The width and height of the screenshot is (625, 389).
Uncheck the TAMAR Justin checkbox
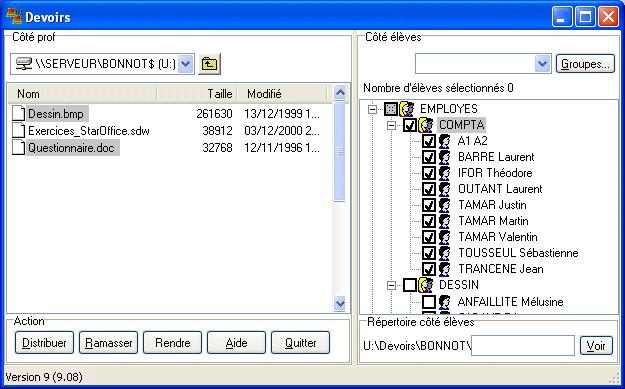(x=428, y=205)
